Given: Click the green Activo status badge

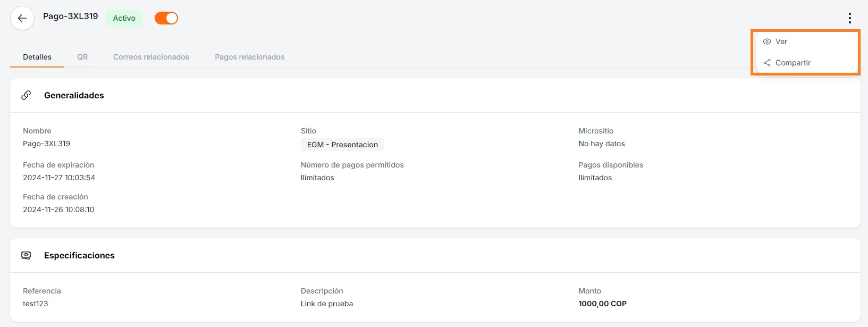Looking at the screenshot, I should pos(124,18).
